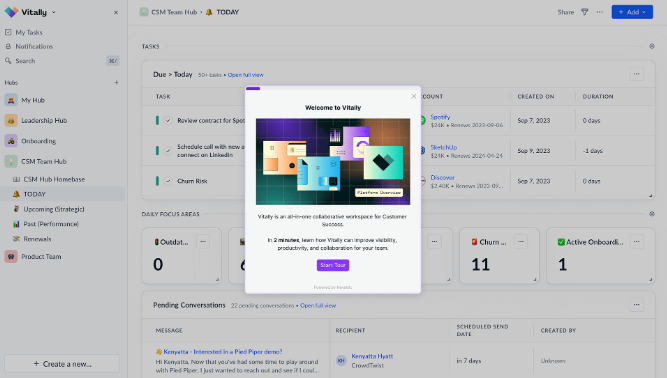The height and width of the screenshot is (378, 667).
Task: Open the header more options ellipsis
Action: (x=599, y=12)
